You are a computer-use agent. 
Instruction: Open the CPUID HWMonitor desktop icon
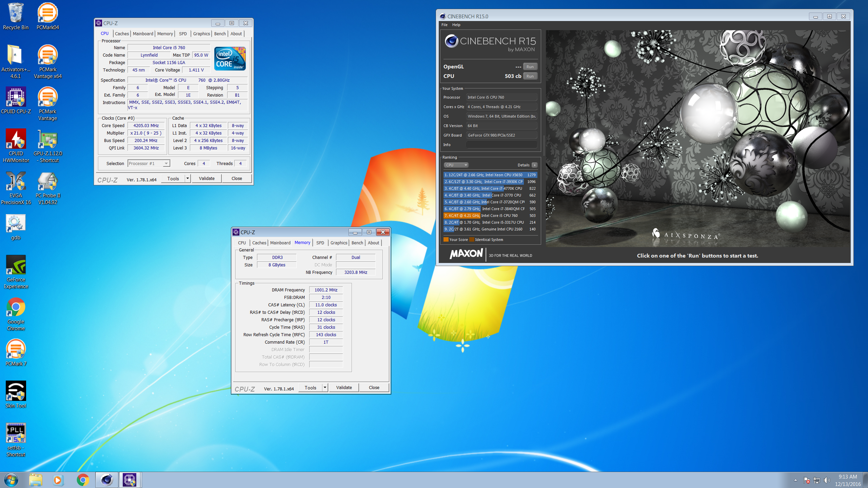16,146
